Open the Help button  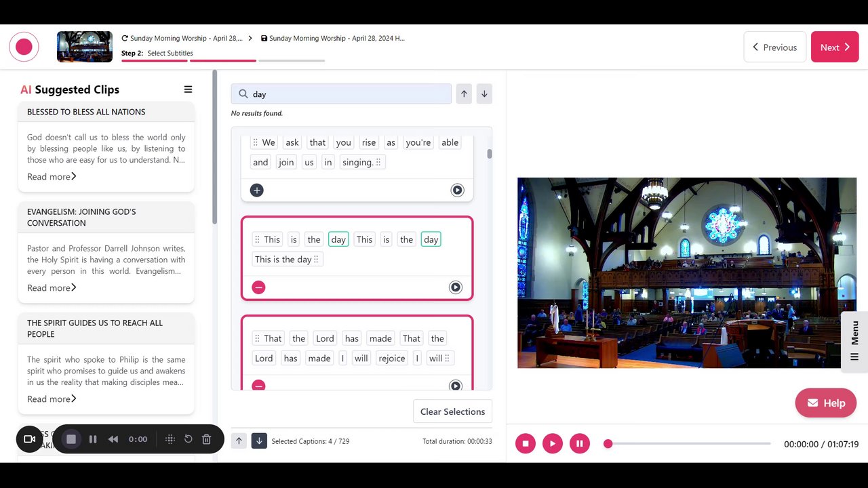click(825, 403)
